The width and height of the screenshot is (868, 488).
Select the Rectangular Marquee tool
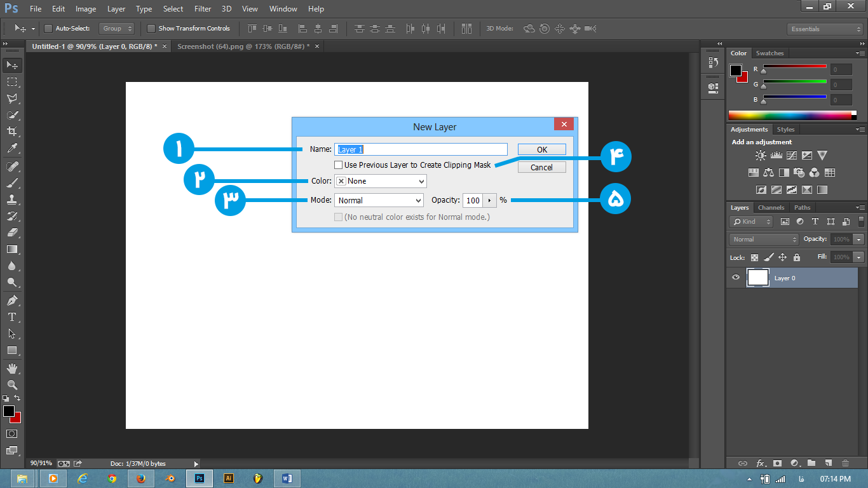12,82
